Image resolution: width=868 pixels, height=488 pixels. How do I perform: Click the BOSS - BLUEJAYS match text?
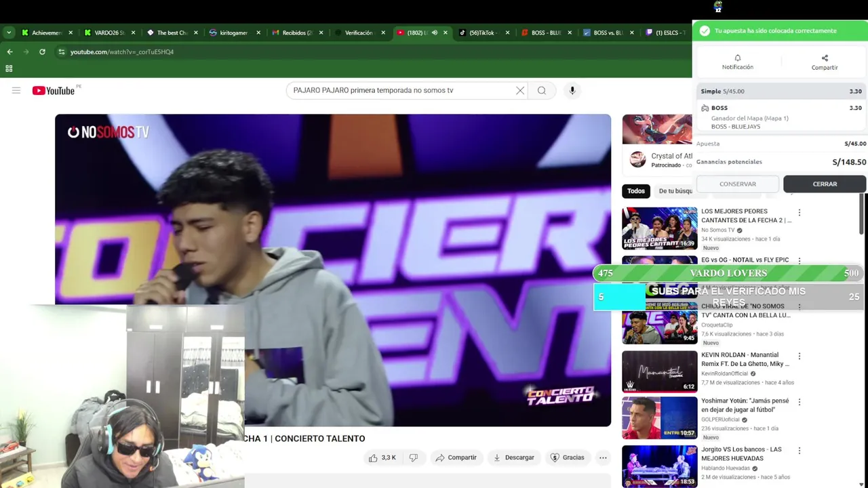736,127
